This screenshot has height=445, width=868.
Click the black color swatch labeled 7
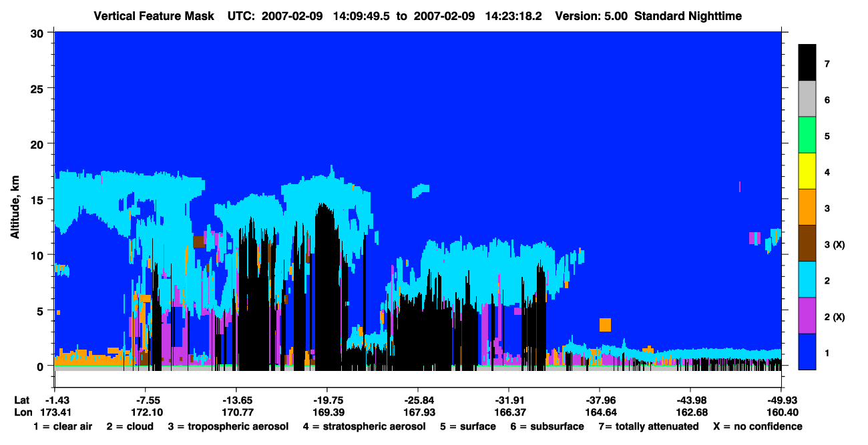coord(807,63)
